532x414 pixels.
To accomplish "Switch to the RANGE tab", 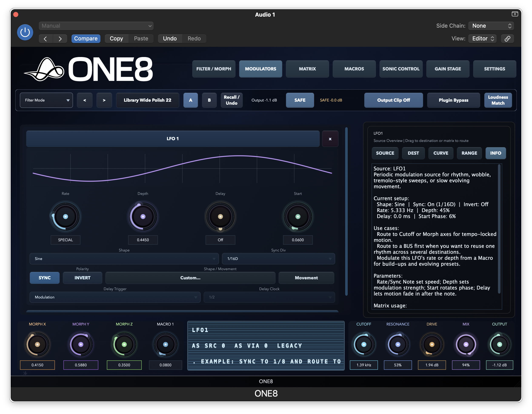I will tap(469, 153).
